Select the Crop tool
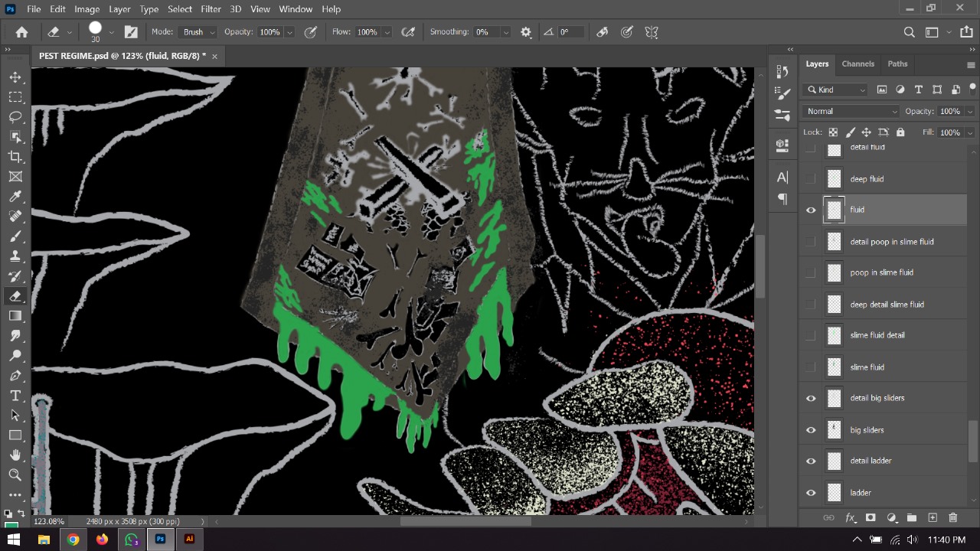Image resolution: width=980 pixels, height=551 pixels. click(15, 157)
